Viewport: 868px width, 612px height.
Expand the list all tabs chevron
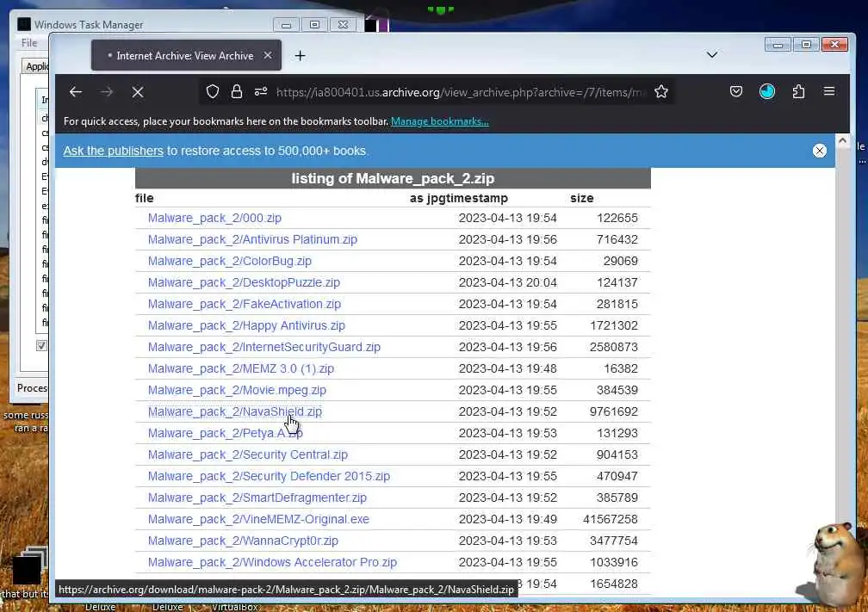pyautogui.click(x=712, y=55)
